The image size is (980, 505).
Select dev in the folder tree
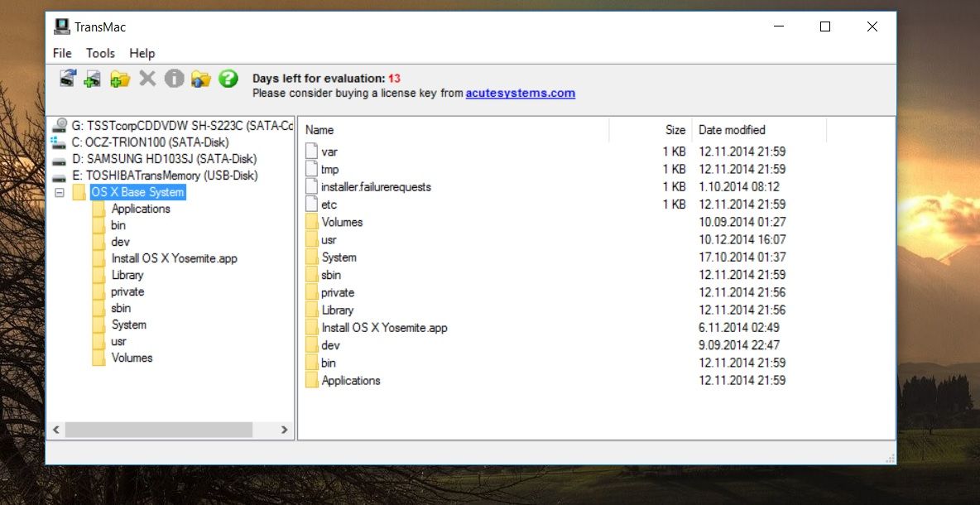[121, 242]
